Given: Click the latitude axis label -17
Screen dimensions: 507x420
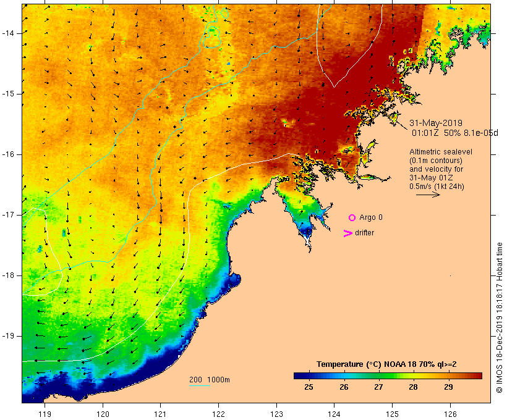Looking at the screenshot, I should (8, 215).
